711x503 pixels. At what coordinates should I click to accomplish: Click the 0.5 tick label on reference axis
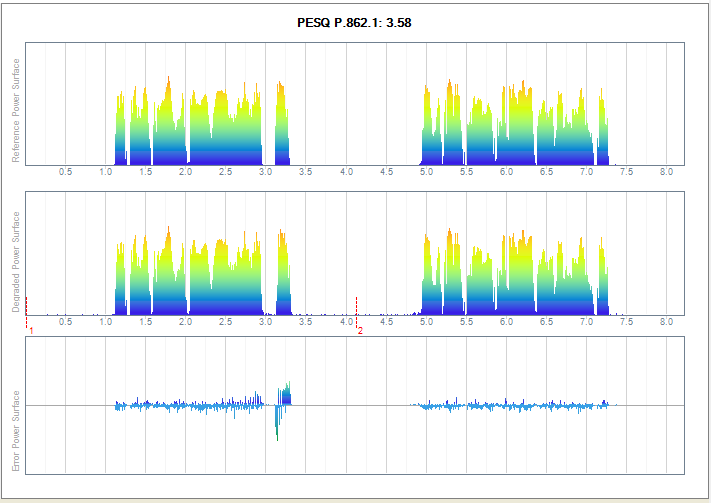[x=66, y=173]
